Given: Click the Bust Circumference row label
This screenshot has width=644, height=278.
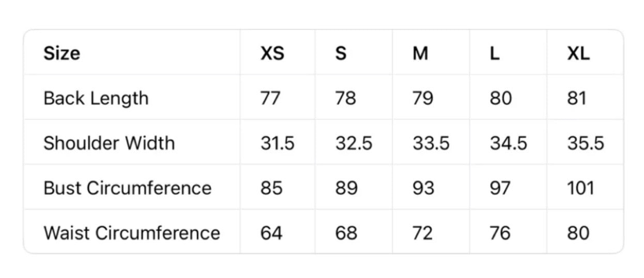Looking at the screenshot, I should pos(128,188).
